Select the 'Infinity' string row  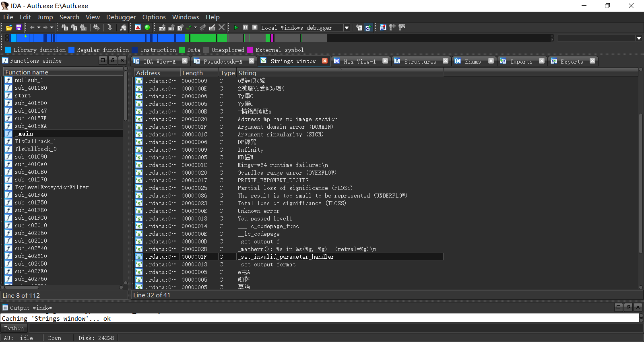click(289, 150)
